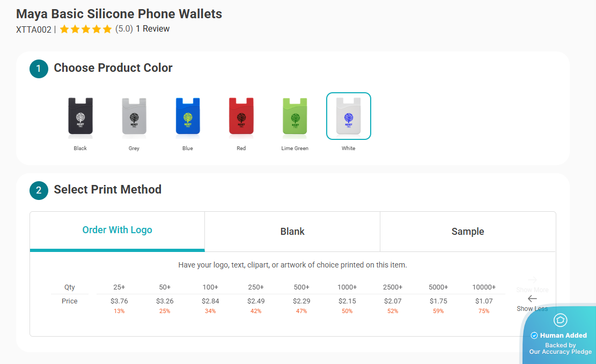The height and width of the screenshot is (364, 596).
Task: Pick the Blue phone wallet color
Action: pyautogui.click(x=188, y=116)
